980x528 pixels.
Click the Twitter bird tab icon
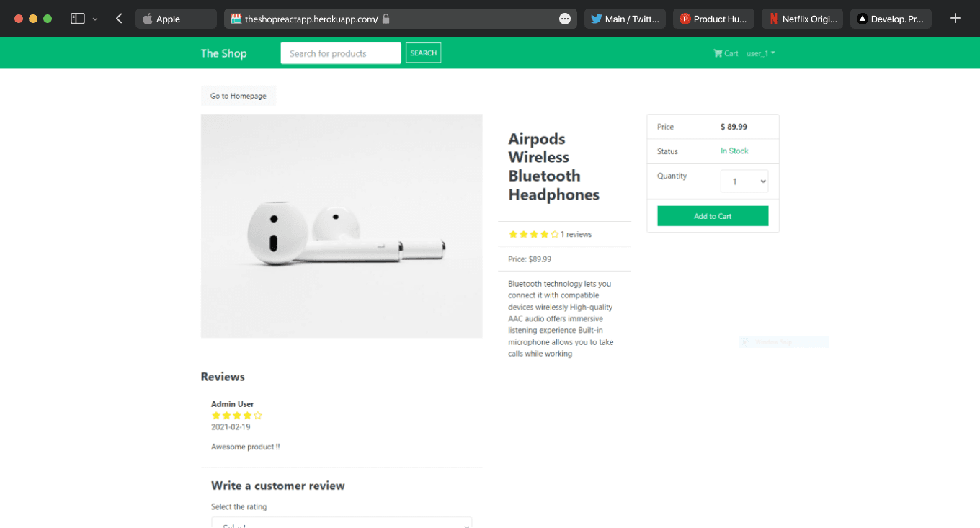(596, 19)
